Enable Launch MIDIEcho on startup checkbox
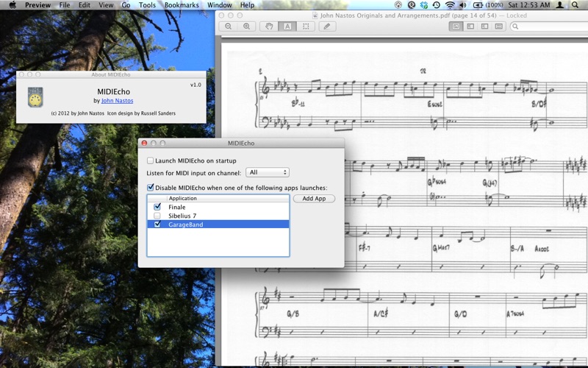This screenshot has width=588, height=368. 151,160
